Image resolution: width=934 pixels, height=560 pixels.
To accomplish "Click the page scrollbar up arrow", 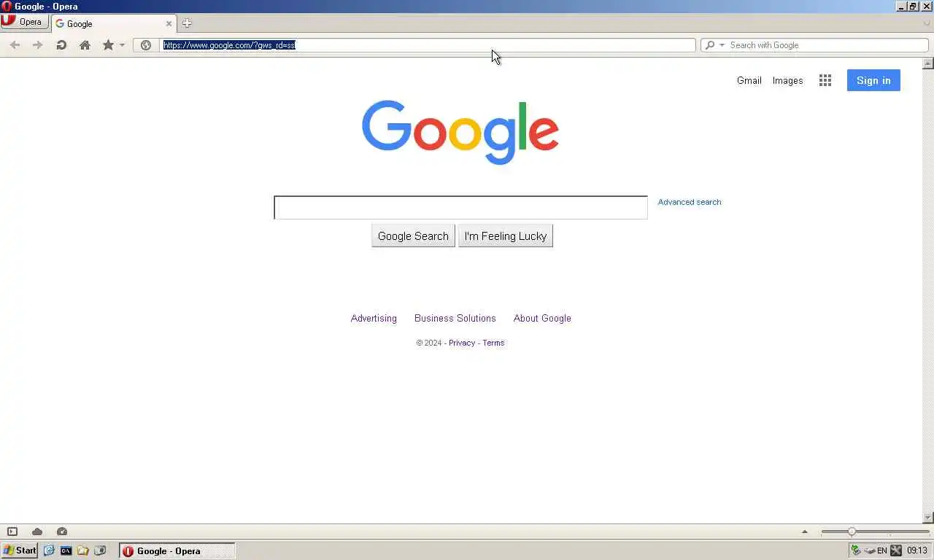I will click(x=928, y=63).
